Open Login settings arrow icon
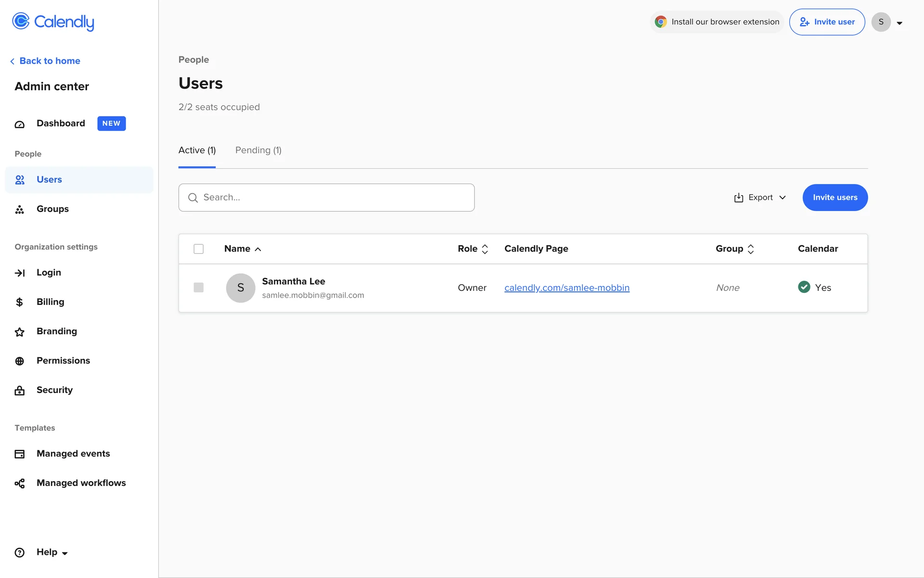This screenshot has width=924, height=578. (19, 273)
